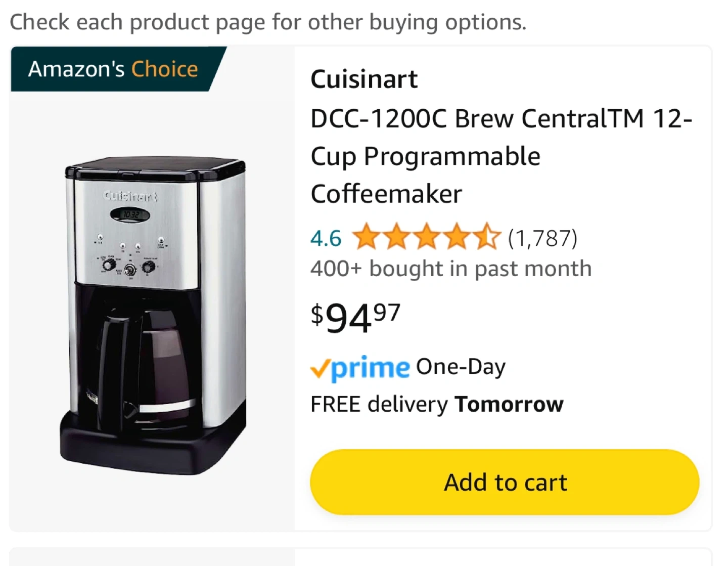Screen dimensions: 728x566
Task: Click the half-filled fifth rating star
Action: coord(487,237)
